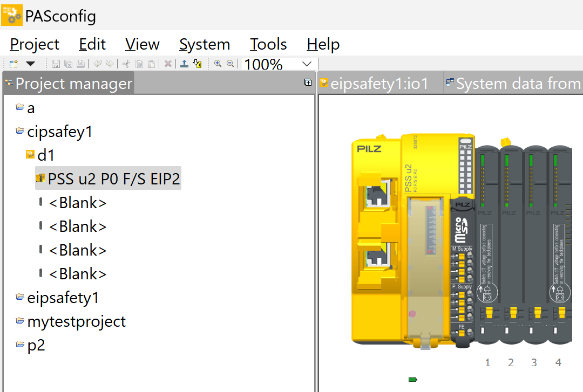Click the lower Ethernet port on the head module

(377, 254)
